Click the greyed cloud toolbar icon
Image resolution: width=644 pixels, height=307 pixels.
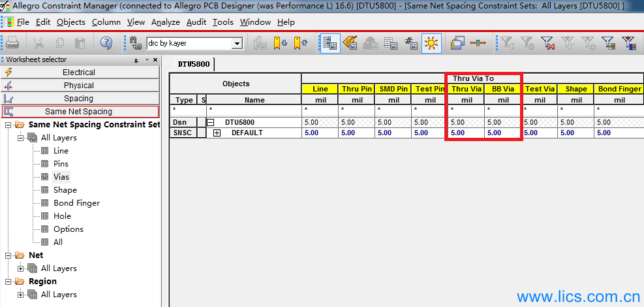(x=370, y=42)
